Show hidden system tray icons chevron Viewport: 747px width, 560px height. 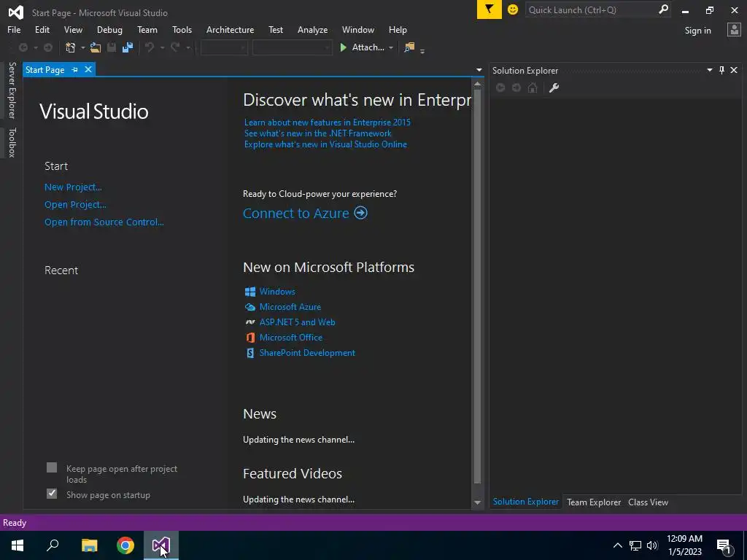click(617, 545)
